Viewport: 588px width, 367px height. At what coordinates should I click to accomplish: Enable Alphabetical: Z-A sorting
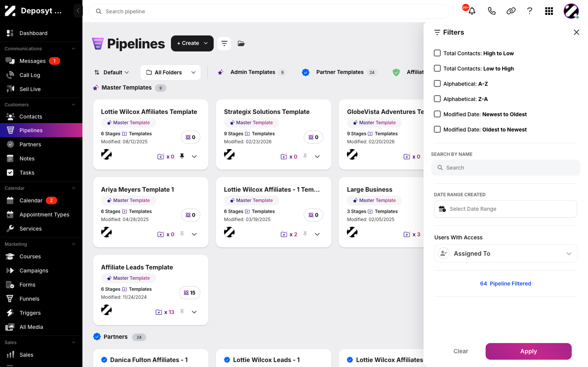(437, 99)
